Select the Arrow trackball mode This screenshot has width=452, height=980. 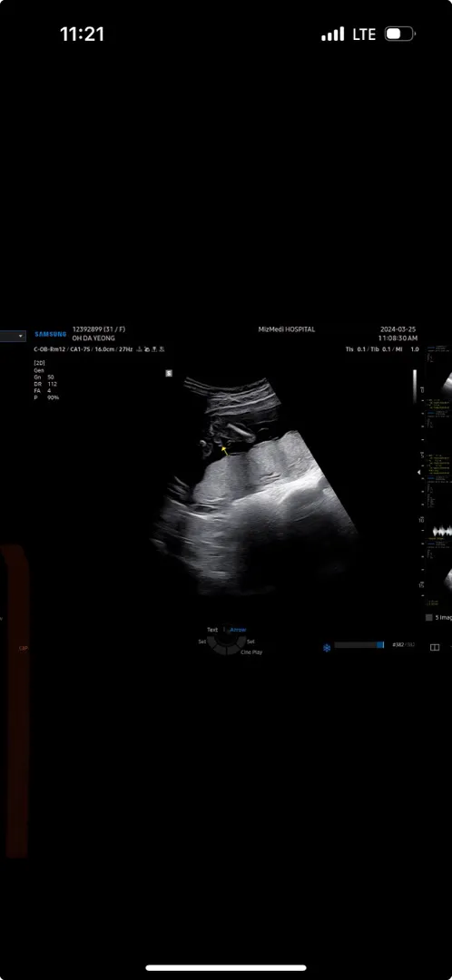[x=238, y=630]
